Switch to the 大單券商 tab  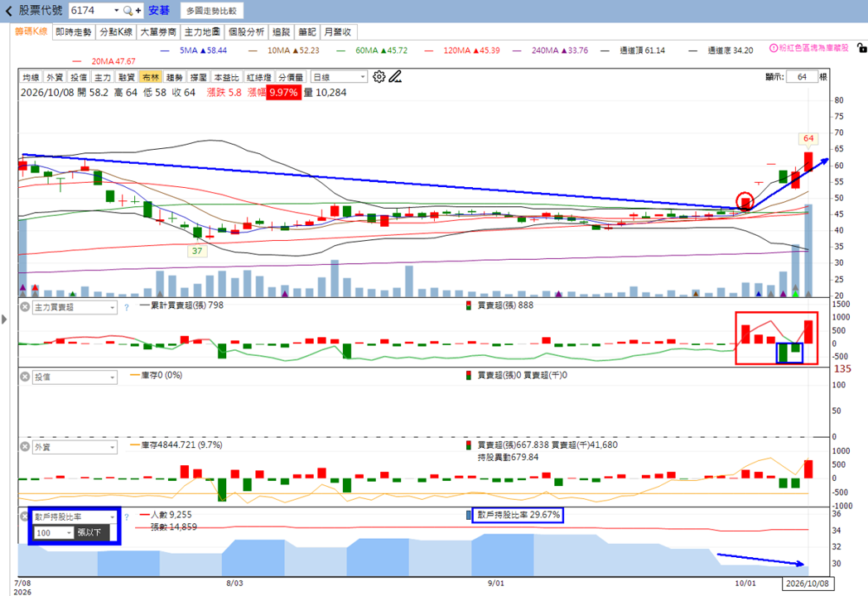158,32
